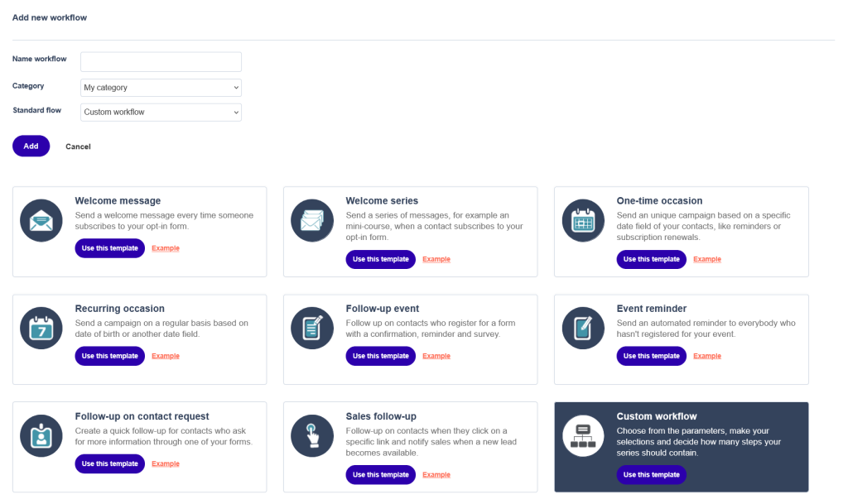Viewport: 848px width, 504px height.
Task: Click the Welcome series stacked envelopes icon
Action: pos(312,220)
